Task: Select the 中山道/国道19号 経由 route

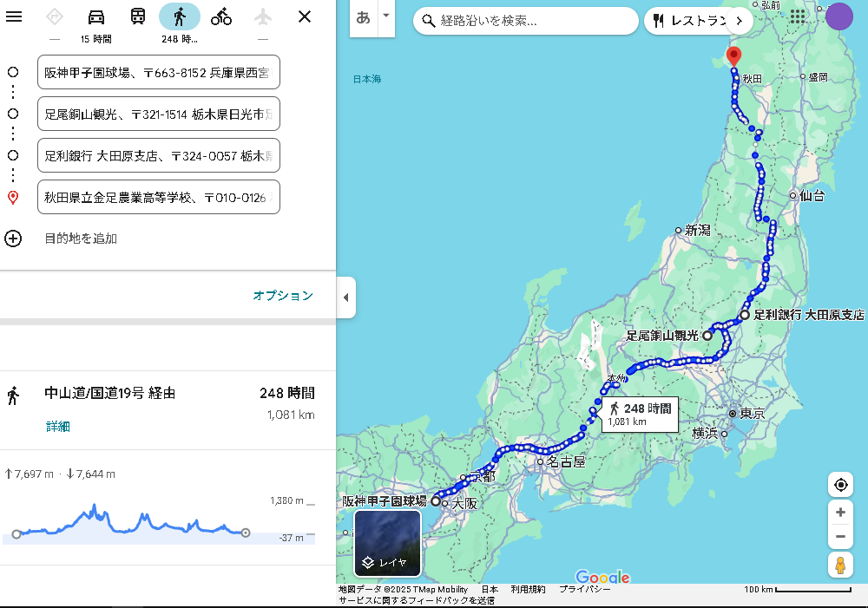Action: point(109,394)
